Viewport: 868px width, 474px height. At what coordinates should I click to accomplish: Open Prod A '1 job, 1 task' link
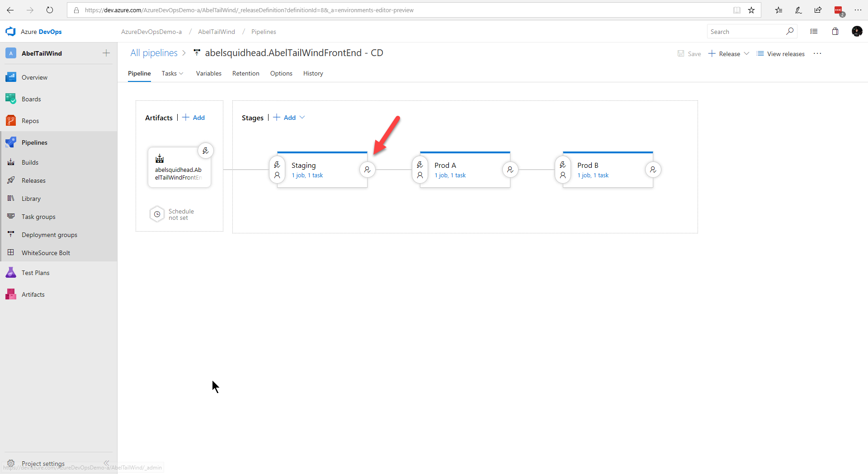[450, 175]
